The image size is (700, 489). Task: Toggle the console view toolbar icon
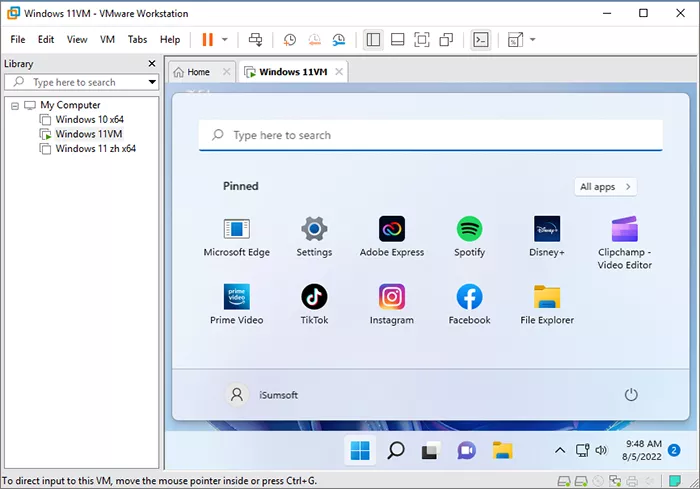click(481, 39)
